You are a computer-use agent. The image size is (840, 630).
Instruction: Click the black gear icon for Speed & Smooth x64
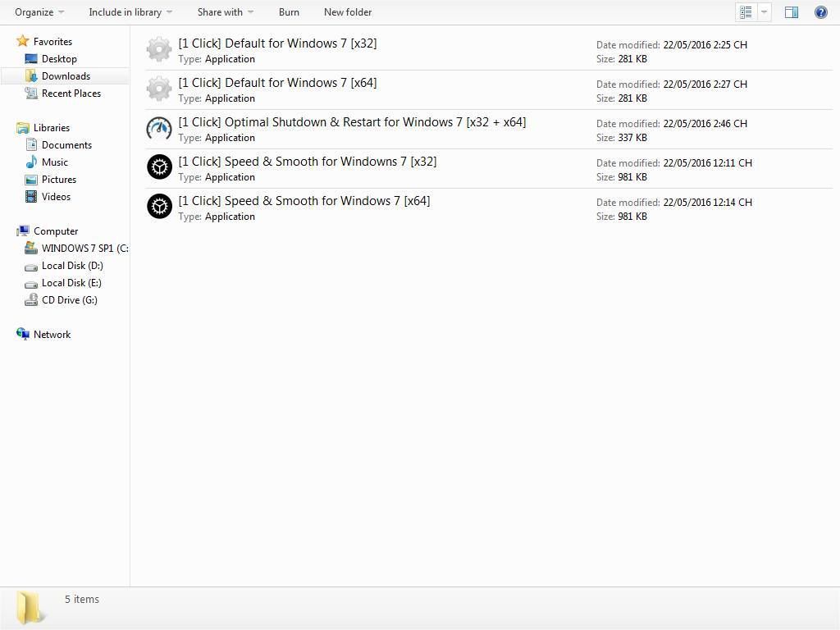159,208
